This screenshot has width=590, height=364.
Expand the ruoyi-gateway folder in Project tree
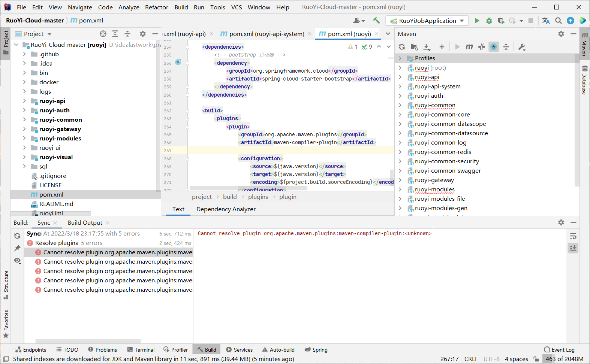click(x=24, y=129)
